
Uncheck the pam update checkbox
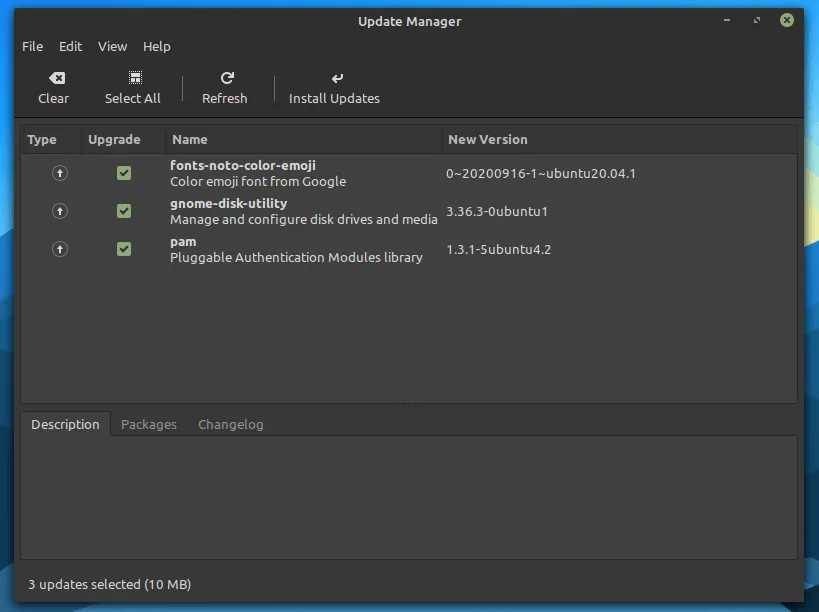[124, 249]
